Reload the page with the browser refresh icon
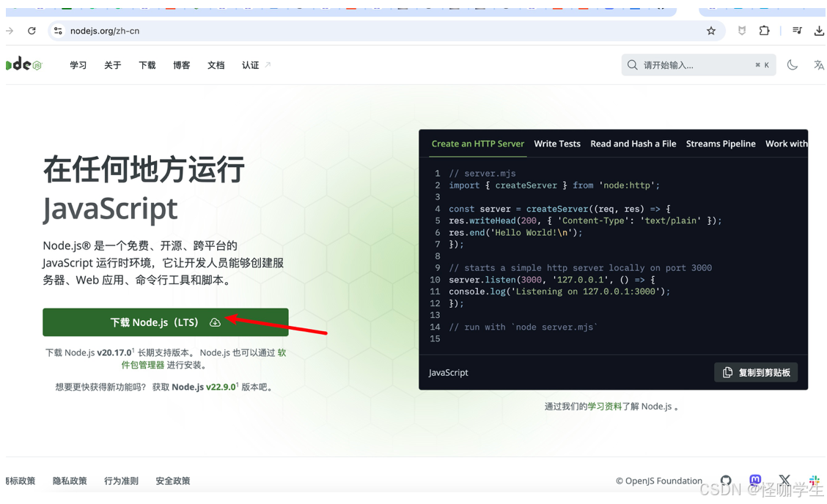827x504 pixels. tap(32, 31)
